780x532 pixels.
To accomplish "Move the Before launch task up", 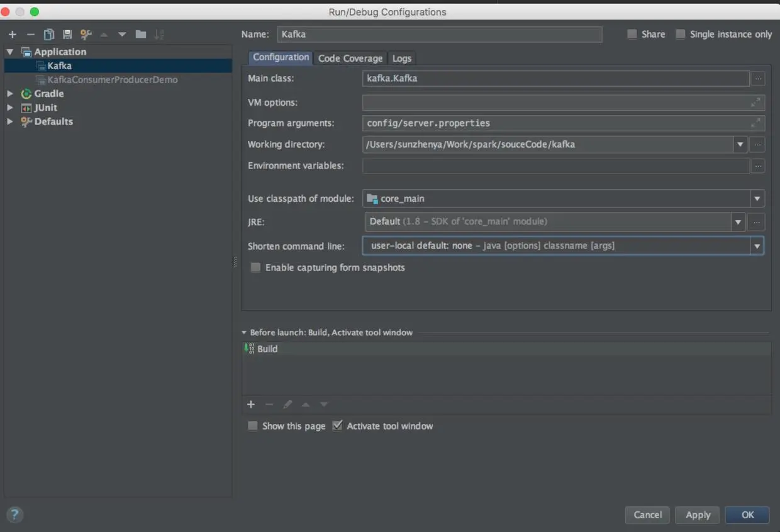I will [x=306, y=404].
